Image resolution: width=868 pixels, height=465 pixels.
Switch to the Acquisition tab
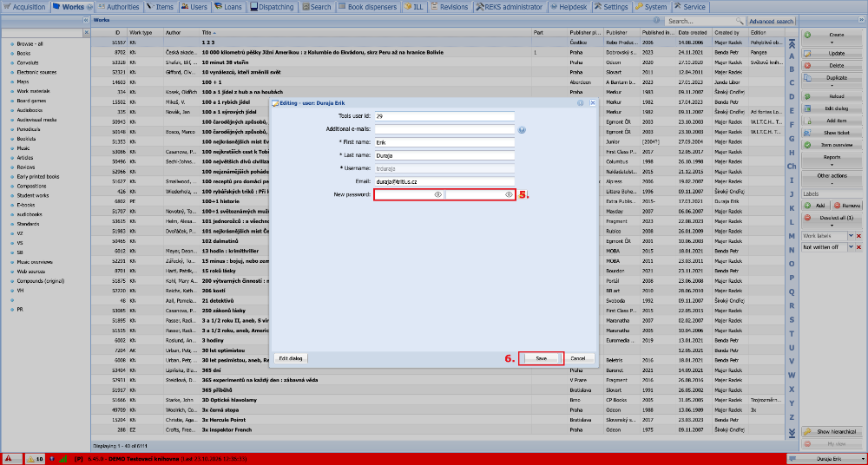(x=24, y=7)
